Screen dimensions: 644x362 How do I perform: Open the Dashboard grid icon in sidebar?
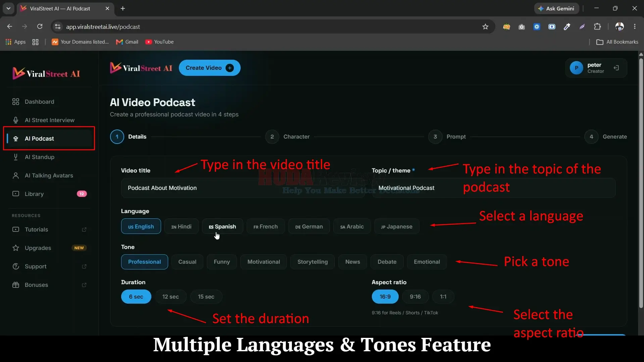click(15, 102)
